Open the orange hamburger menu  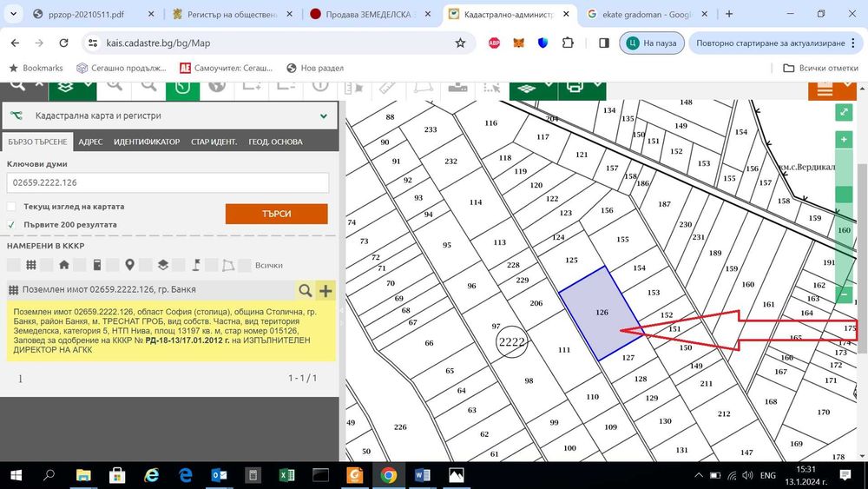[x=825, y=89]
